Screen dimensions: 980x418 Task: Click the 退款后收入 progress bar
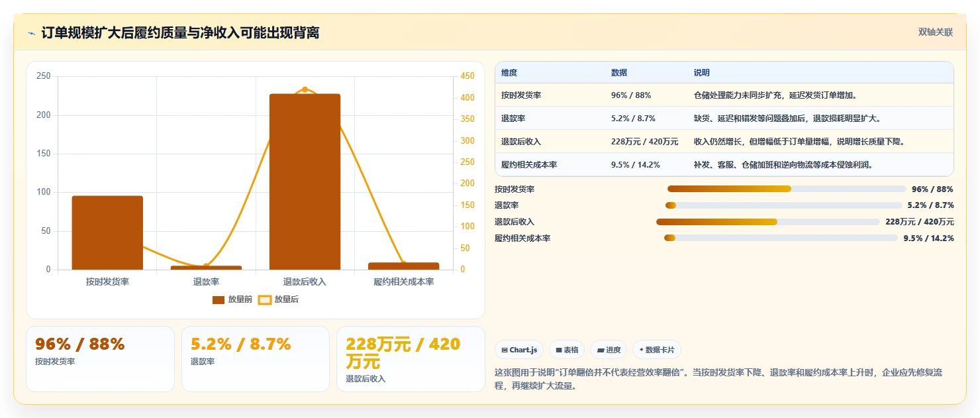point(767,222)
